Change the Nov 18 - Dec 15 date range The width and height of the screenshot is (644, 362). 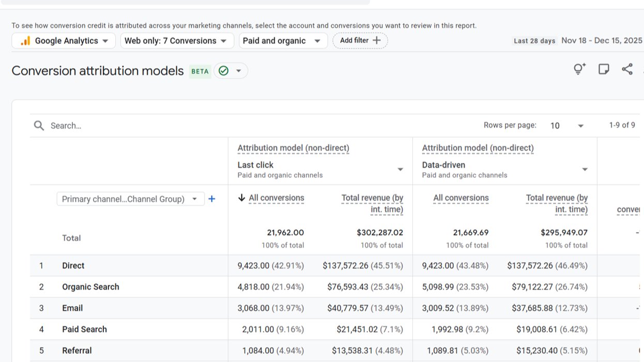(601, 39)
